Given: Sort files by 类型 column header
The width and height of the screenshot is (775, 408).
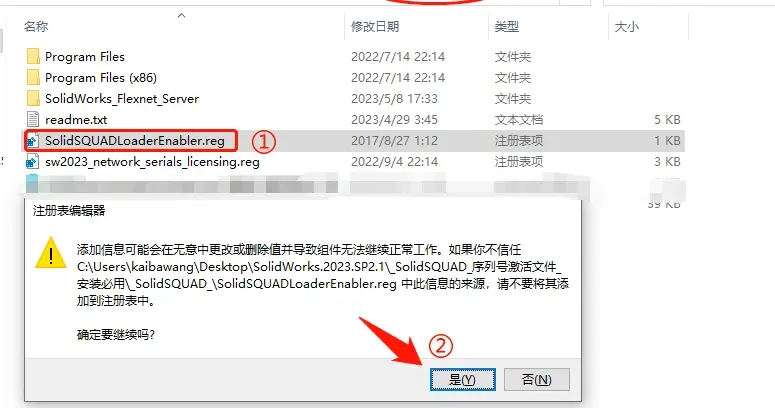Looking at the screenshot, I should pos(507,26).
